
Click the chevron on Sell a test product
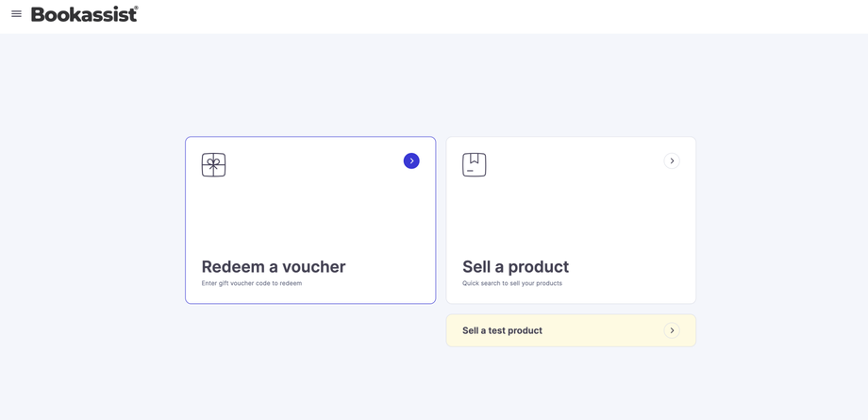[x=672, y=330]
